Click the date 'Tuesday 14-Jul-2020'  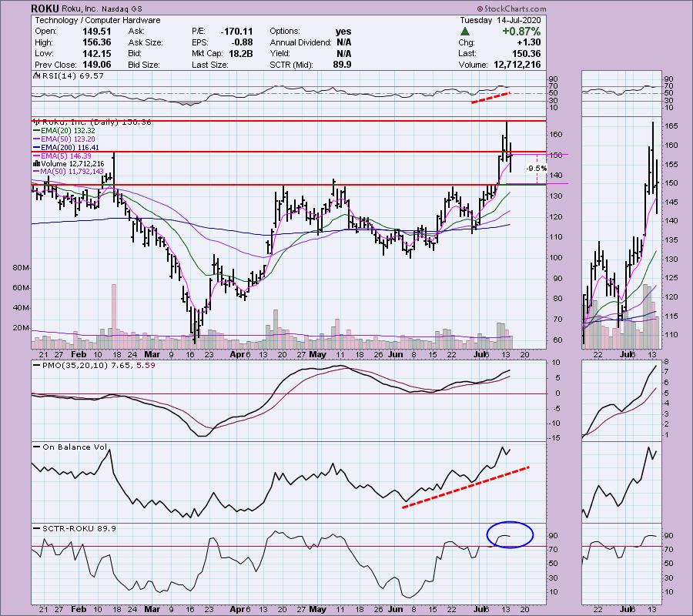point(500,20)
